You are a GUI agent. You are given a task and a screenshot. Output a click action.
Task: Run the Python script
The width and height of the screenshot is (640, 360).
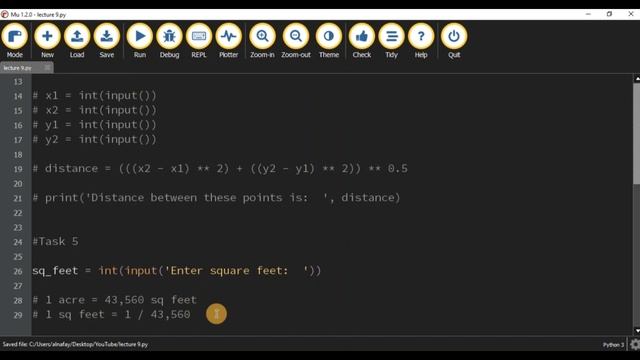[140, 41]
